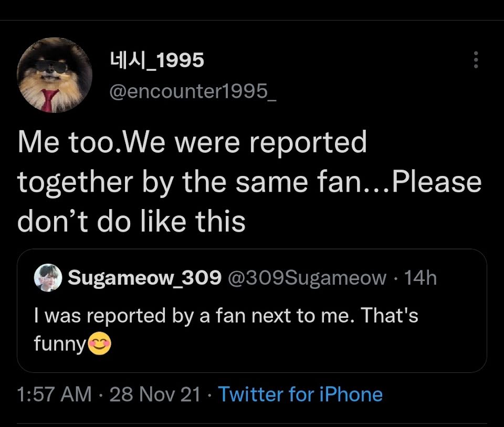Image resolution: width=504 pixels, height=427 pixels.
Task: Click the "Me too.We were reported" line
Action: point(192,143)
